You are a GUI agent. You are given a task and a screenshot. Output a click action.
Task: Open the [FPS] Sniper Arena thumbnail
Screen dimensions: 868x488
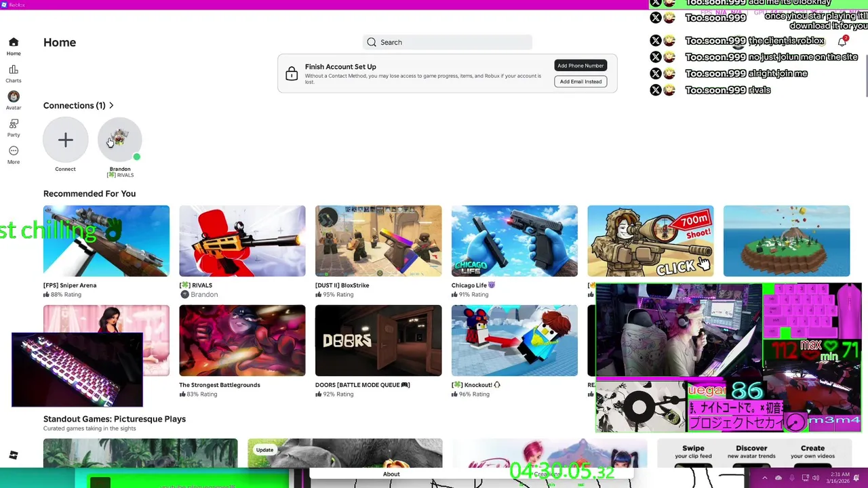coord(106,241)
